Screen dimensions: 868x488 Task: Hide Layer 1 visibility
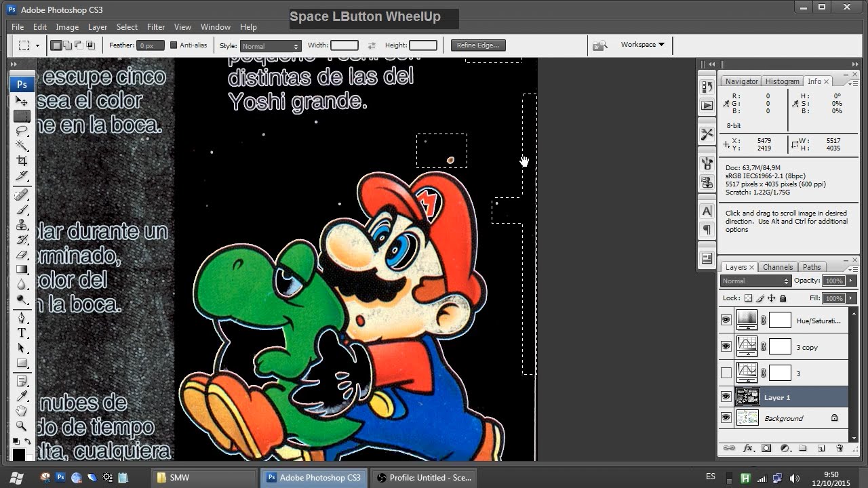pyautogui.click(x=726, y=397)
